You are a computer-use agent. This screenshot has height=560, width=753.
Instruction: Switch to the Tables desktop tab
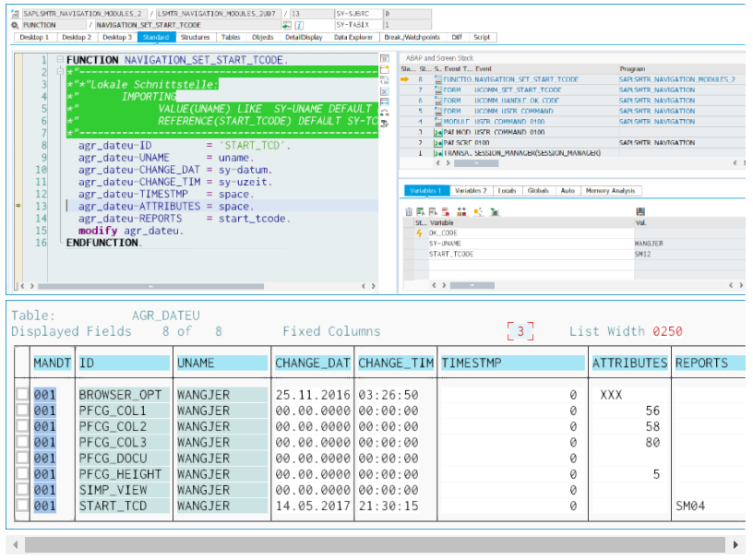[230, 37]
